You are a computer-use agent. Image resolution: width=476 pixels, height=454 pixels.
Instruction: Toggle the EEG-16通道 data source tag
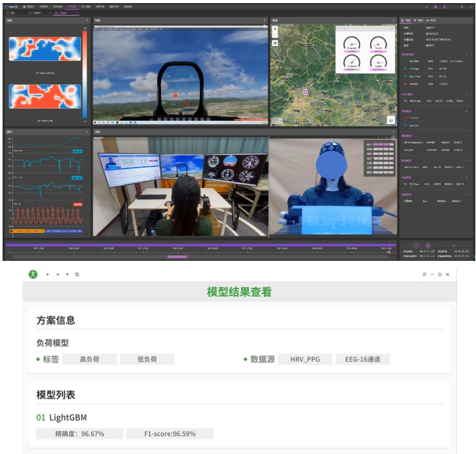[362, 359]
